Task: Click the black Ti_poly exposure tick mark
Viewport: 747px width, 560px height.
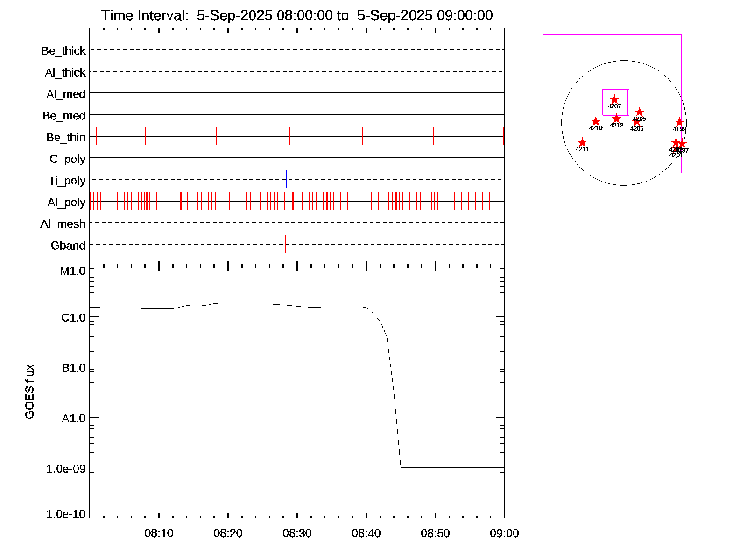Action: click(286, 179)
